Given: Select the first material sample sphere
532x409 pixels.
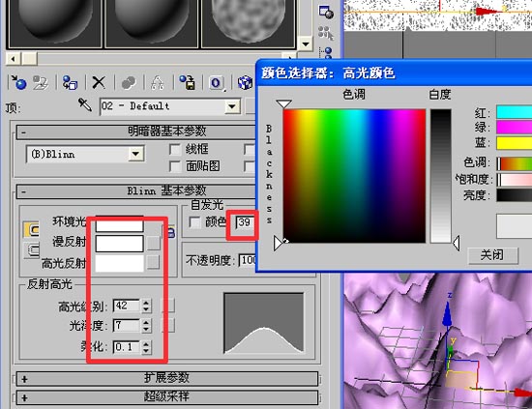Looking at the screenshot, I should coord(54,23).
